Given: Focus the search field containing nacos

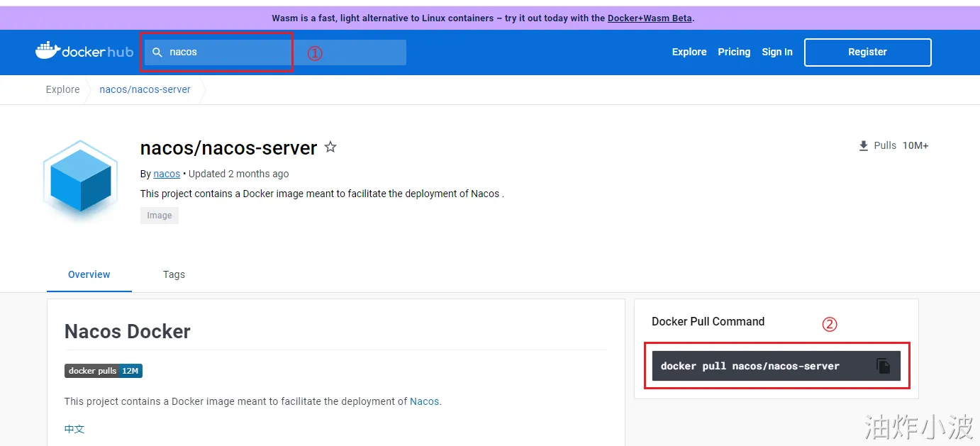Looking at the screenshot, I should click(x=275, y=52).
